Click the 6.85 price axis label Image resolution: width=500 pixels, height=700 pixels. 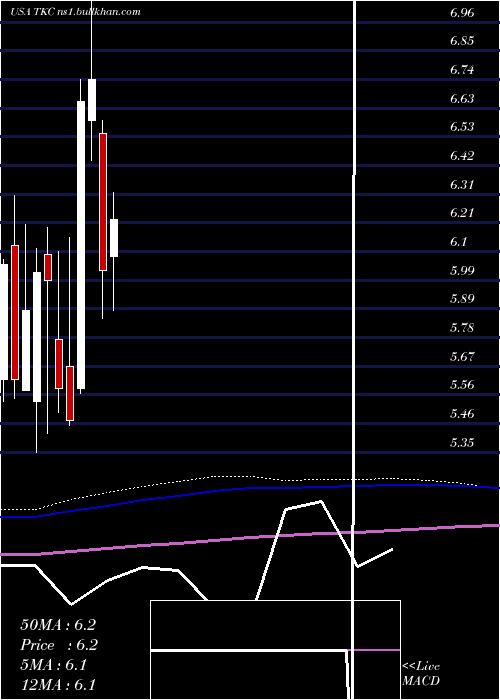pos(462,41)
